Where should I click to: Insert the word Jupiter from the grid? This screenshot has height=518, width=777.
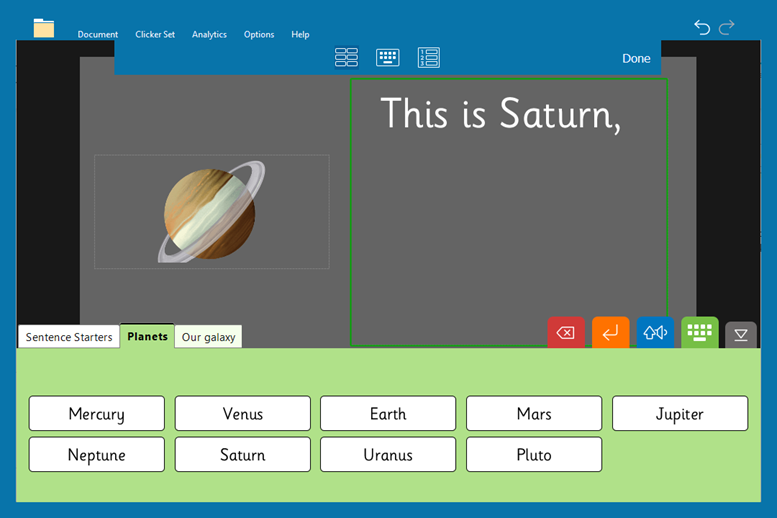[679, 414]
